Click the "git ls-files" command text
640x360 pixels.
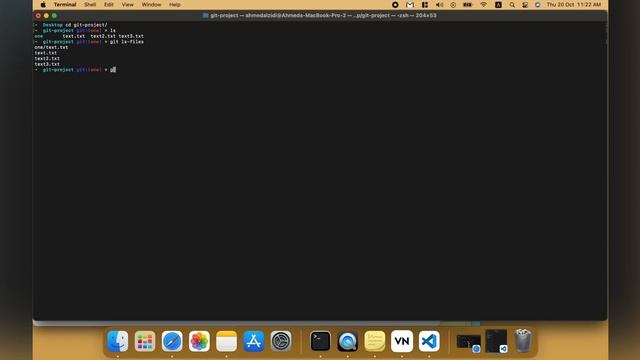pyautogui.click(x=127, y=42)
